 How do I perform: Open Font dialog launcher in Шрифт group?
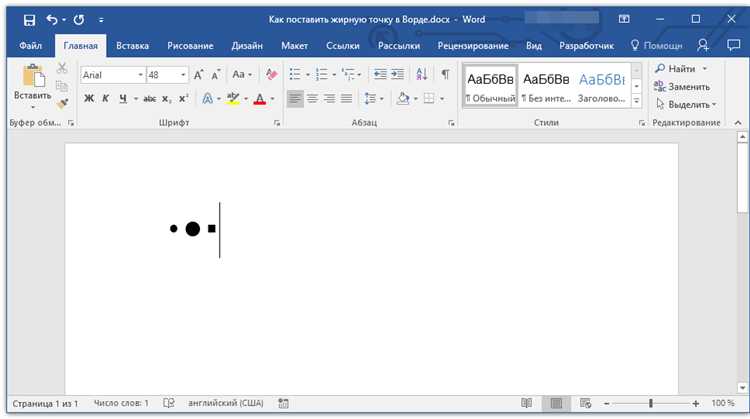277,123
